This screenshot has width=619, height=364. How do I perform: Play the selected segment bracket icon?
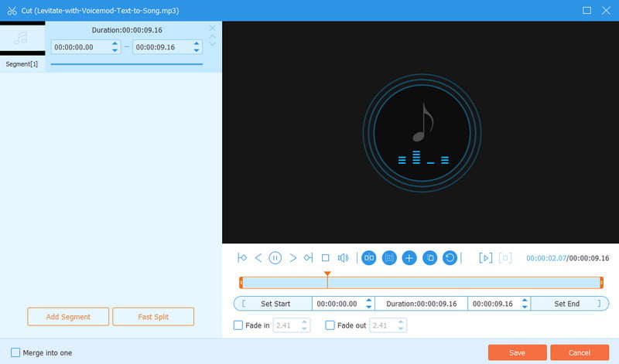pyautogui.click(x=485, y=257)
